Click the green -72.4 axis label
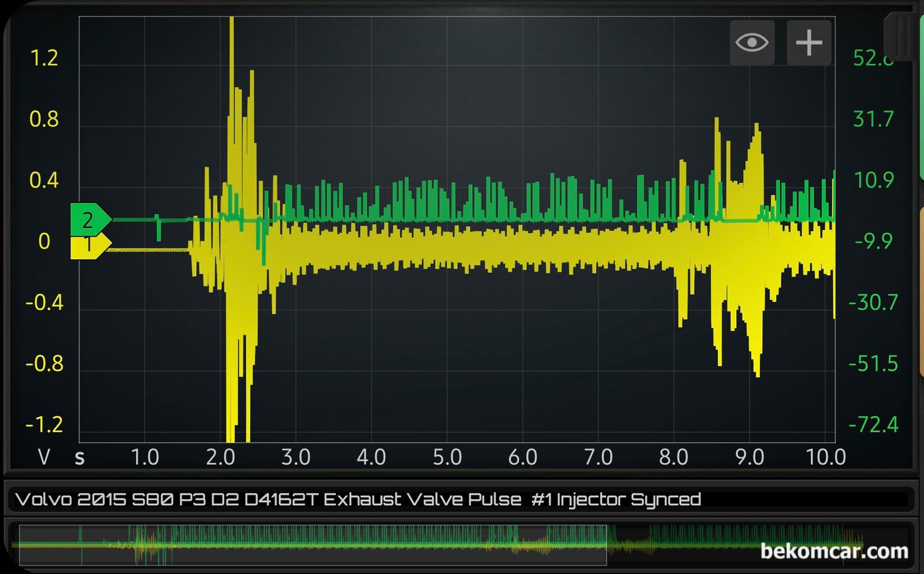The height and width of the screenshot is (574, 924). 873,425
